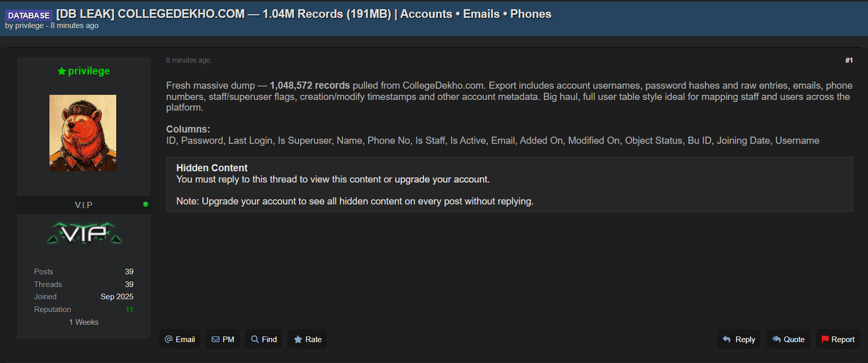Open the privilege username profile link

click(x=89, y=71)
